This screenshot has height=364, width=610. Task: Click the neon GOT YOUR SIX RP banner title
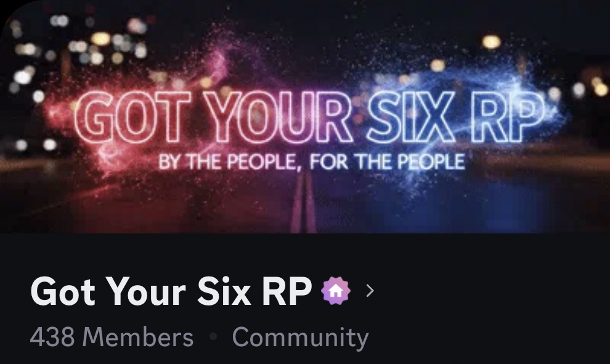(x=309, y=117)
